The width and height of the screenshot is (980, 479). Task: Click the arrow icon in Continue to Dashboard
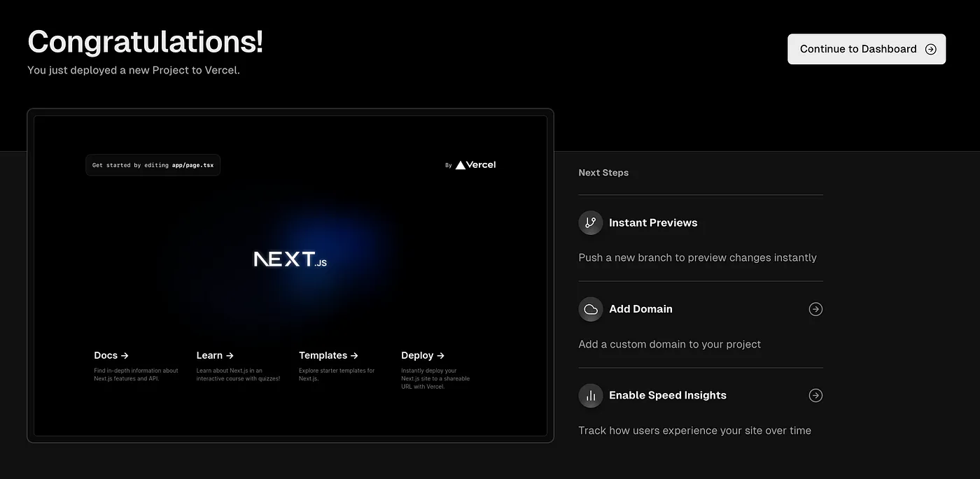click(930, 49)
